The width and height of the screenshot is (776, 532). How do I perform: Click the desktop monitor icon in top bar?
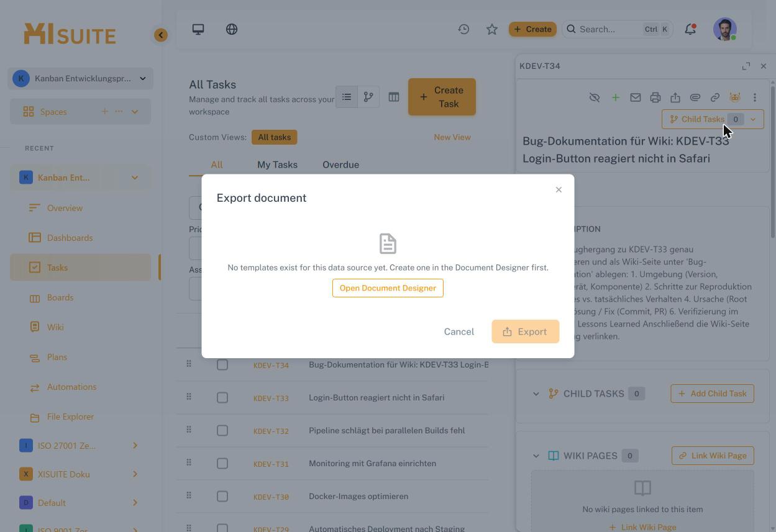click(x=198, y=29)
